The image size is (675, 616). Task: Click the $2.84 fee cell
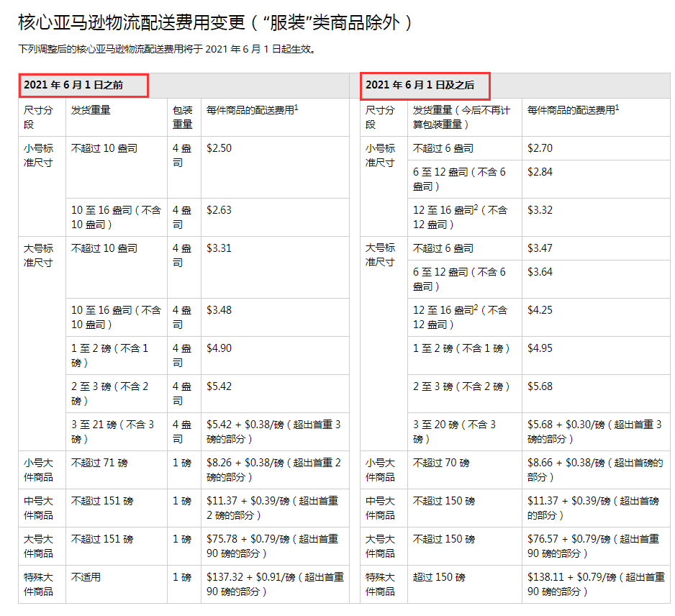click(540, 172)
